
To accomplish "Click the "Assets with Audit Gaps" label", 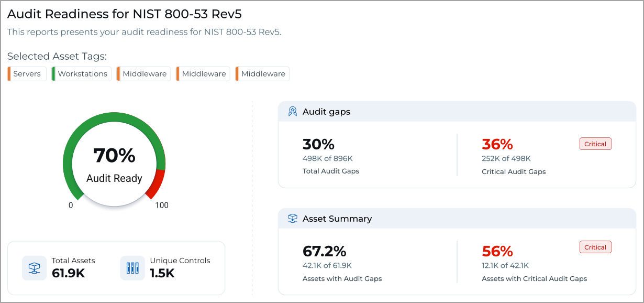I will 342,278.
